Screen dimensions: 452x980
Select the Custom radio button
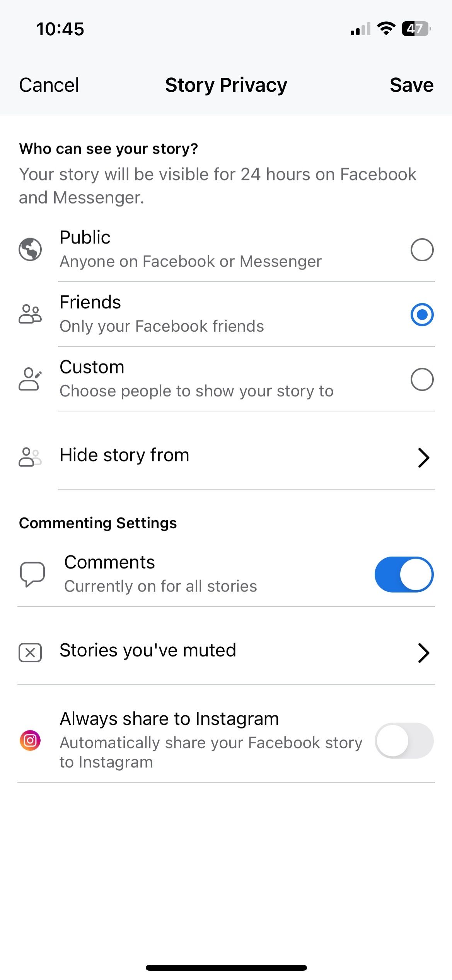422,379
